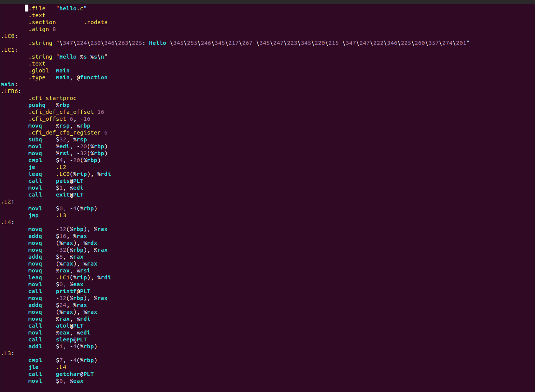The image size is (535, 392).
Task: Click the movl $1, %edi instruction
Action: coord(56,188)
